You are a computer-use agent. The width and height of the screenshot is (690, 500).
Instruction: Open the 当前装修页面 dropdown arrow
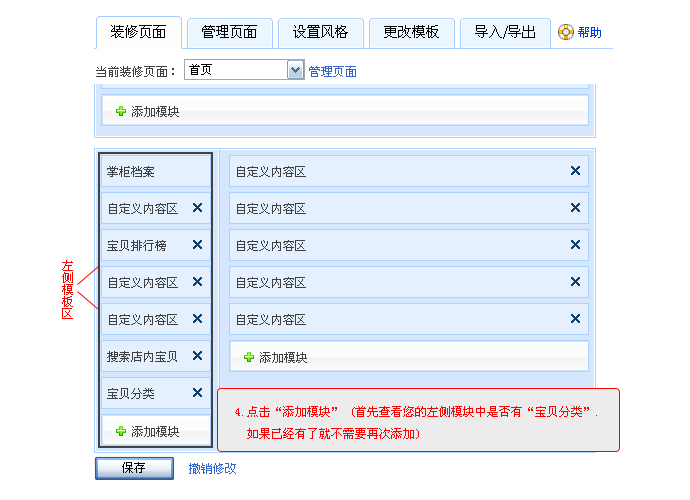tap(295, 70)
